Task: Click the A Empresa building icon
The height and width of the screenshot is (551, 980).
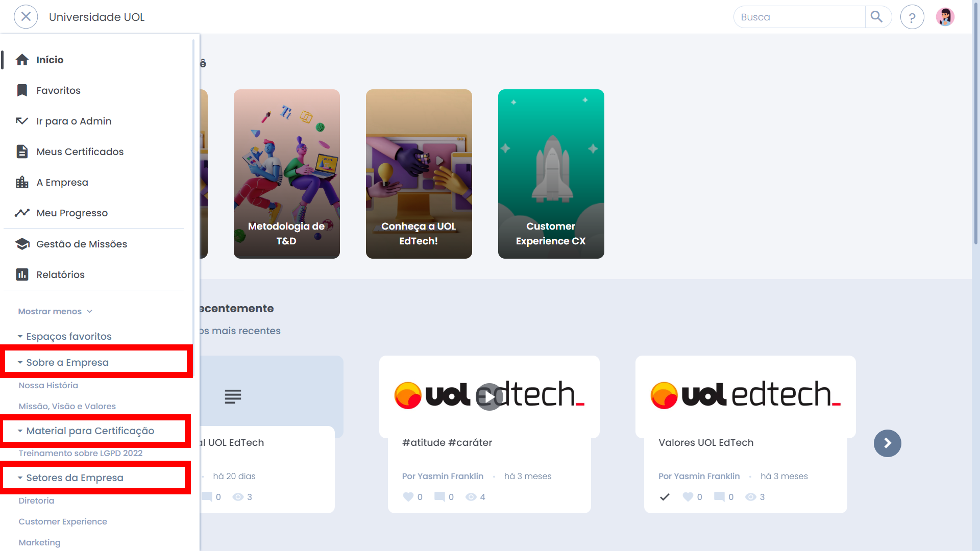Action: pos(22,182)
